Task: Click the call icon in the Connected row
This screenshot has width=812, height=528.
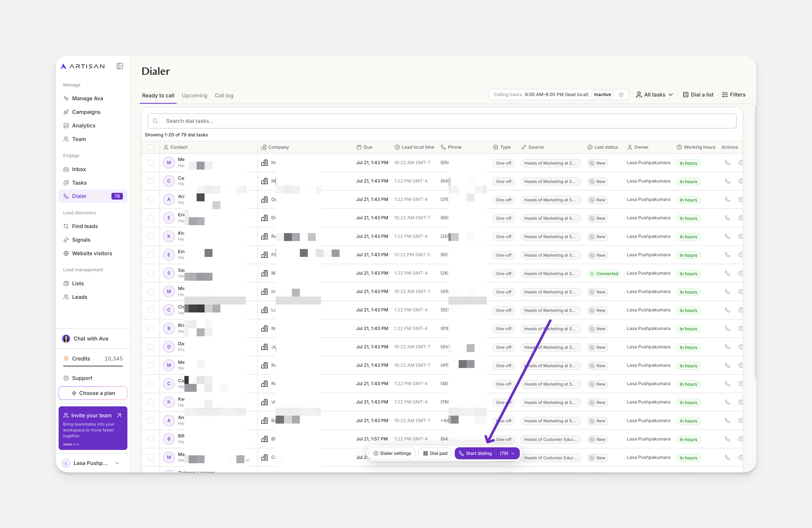Action: [727, 273]
